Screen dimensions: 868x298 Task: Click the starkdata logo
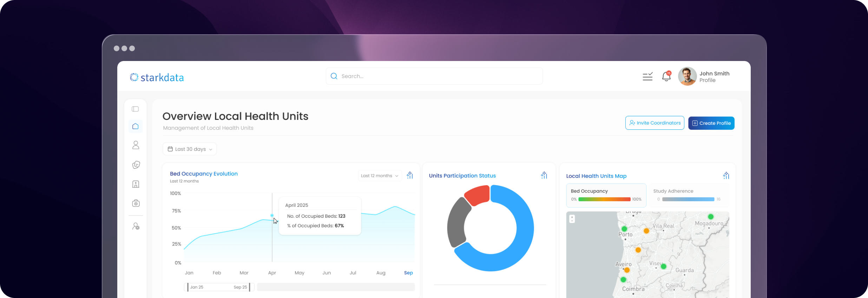click(157, 77)
